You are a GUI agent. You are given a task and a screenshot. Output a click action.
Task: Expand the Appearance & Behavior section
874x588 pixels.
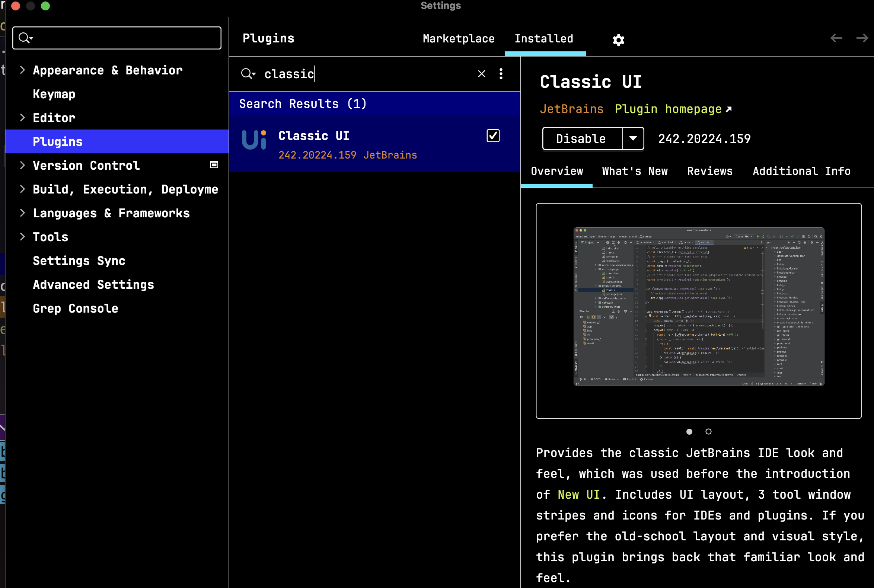(x=22, y=70)
